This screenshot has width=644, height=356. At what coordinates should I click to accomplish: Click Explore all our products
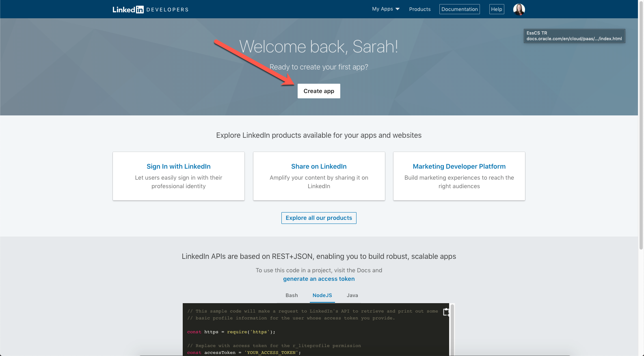pos(319,218)
